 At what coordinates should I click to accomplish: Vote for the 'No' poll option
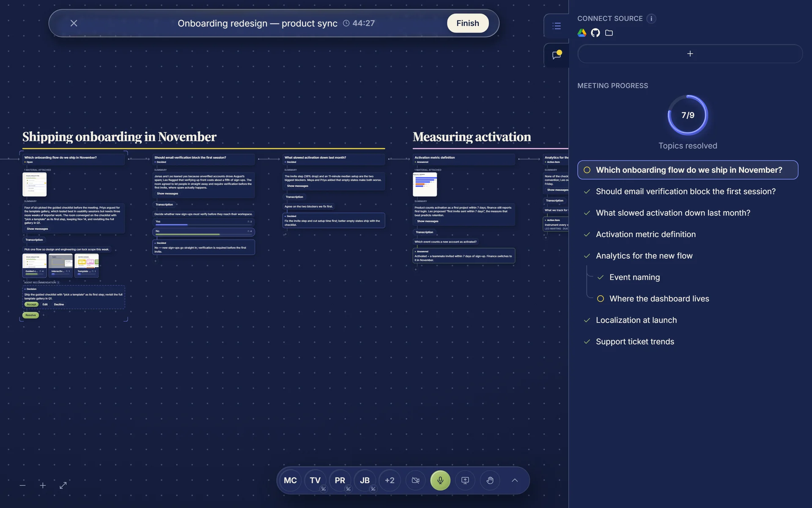click(x=203, y=232)
